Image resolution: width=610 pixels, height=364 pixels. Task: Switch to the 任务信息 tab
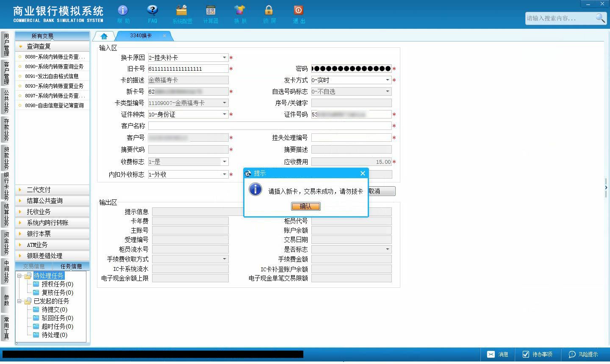(71, 266)
